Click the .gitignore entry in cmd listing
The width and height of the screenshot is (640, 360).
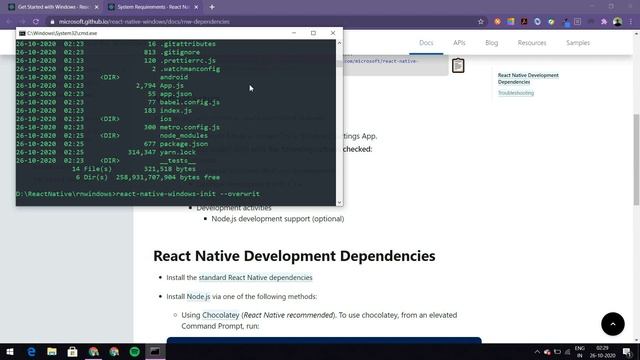point(180,52)
